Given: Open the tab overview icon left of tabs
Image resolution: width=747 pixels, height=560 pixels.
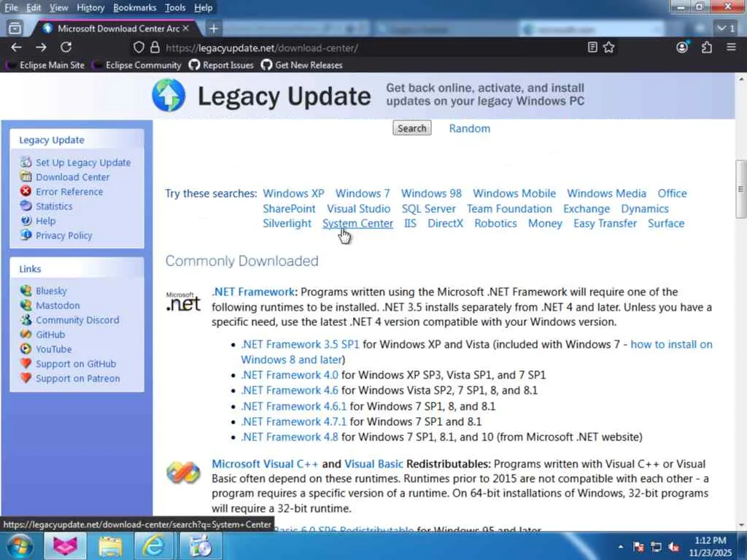Looking at the screenshot, I should (x=15, y=28).
